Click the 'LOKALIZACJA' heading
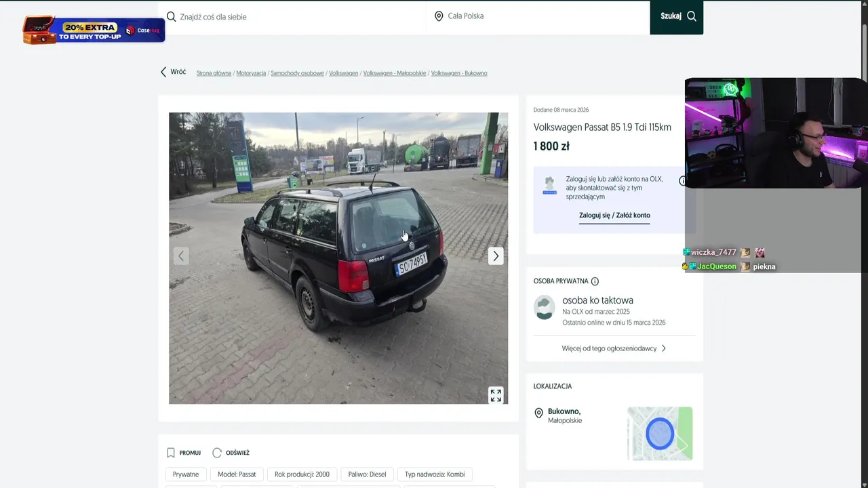The width and height of the screenshot is (868, 488). point(553,386)
